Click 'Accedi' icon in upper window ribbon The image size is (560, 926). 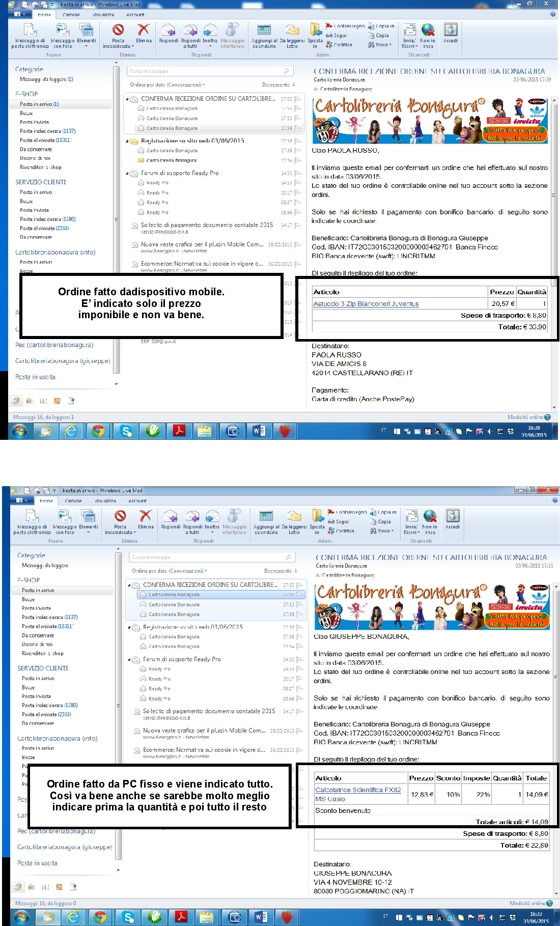tap(451, 29)
